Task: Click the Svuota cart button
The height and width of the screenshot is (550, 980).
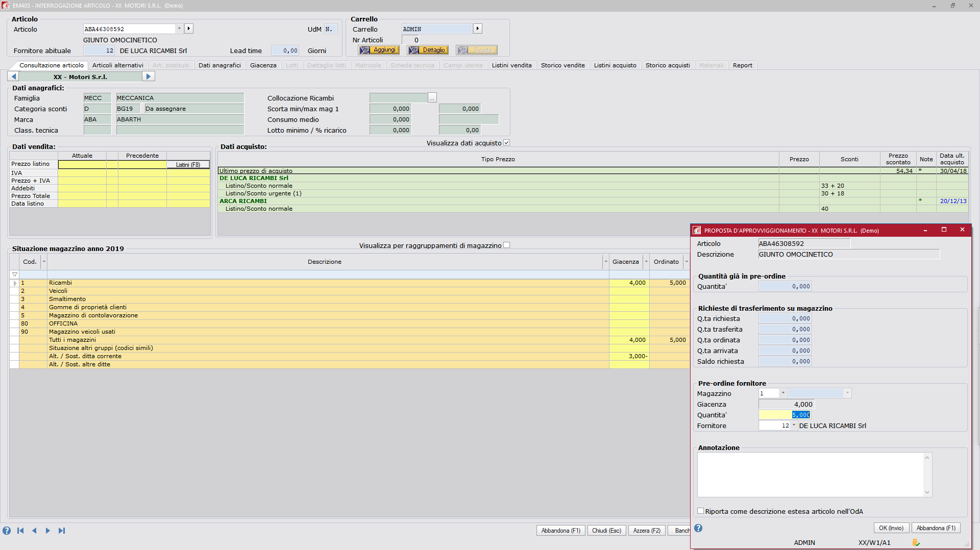Action: (476, 50)
